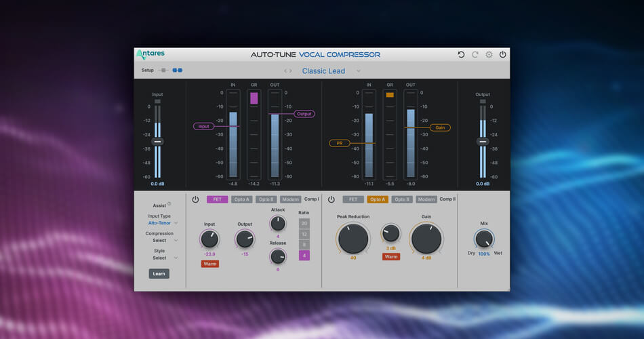
Task: Click the Attack knob
Action: point(278,224)
